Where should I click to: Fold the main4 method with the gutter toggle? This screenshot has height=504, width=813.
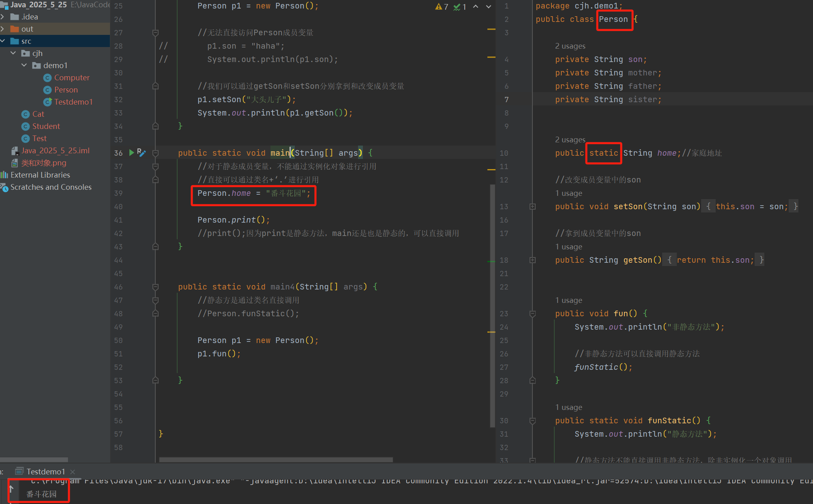pyautogui.click(x=155, y=287)
